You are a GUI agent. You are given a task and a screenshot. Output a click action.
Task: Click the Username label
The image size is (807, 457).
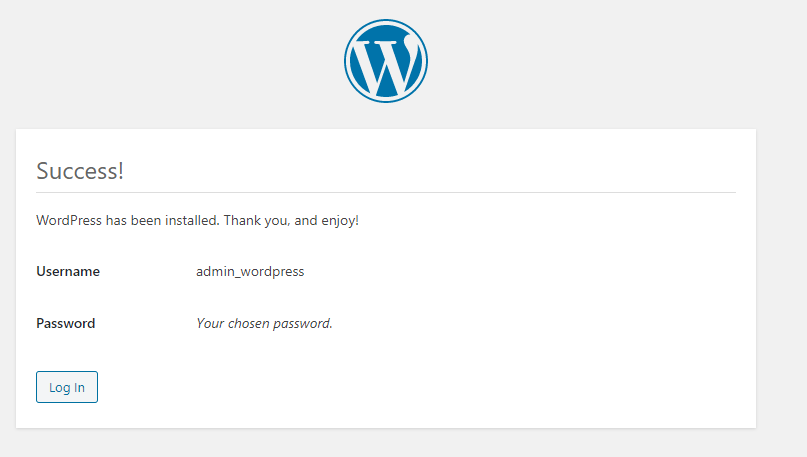(68, 271)
